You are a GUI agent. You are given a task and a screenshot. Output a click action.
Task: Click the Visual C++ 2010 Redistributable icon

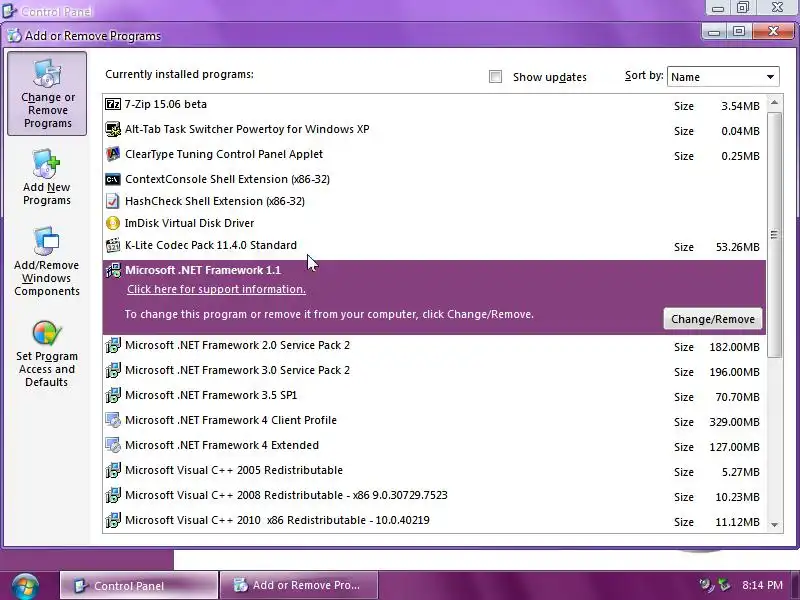[113, 520]
